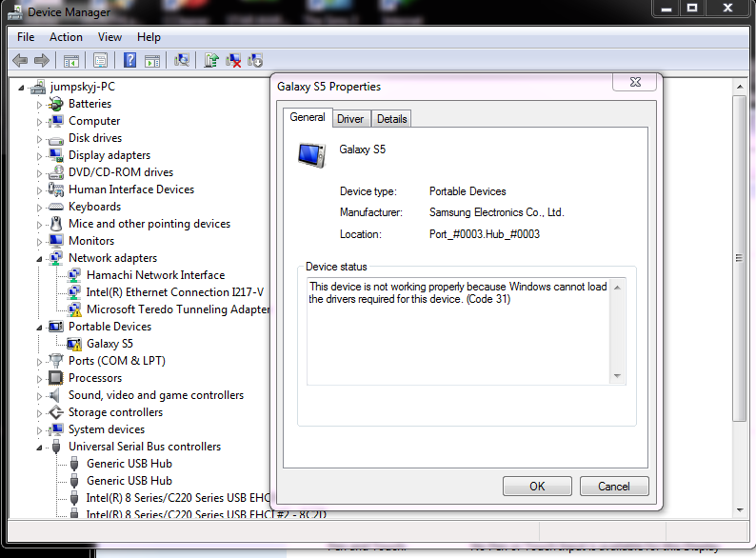Click Cancel in Galaxy S5 Properties
The width and height of the screenshot is (756, 558).
point(614,487)
